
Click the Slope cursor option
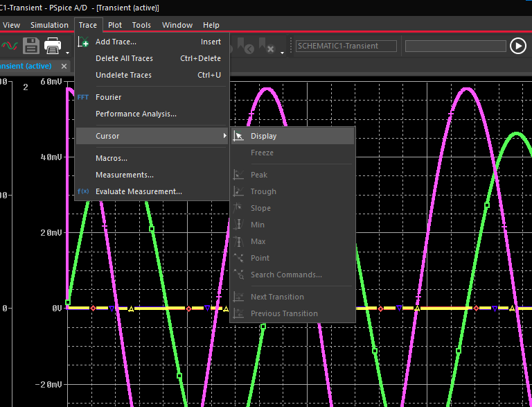pyautogui.click(x=292, y=208)
